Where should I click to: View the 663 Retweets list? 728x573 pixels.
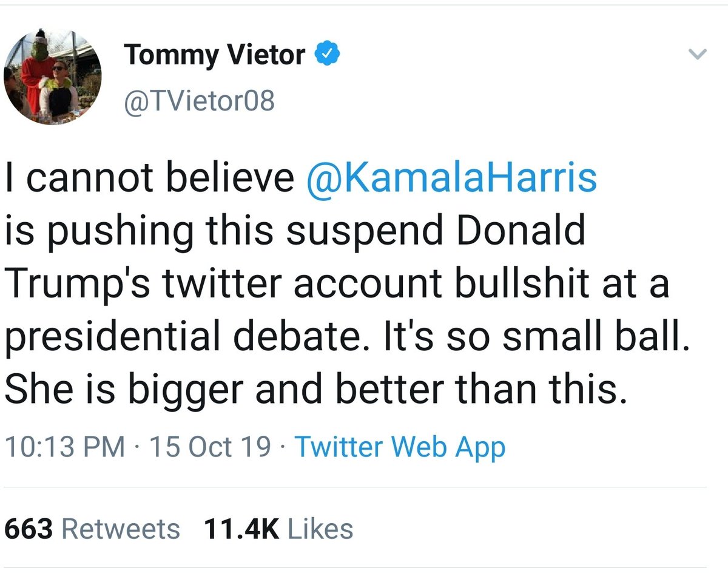coord(92,529)
